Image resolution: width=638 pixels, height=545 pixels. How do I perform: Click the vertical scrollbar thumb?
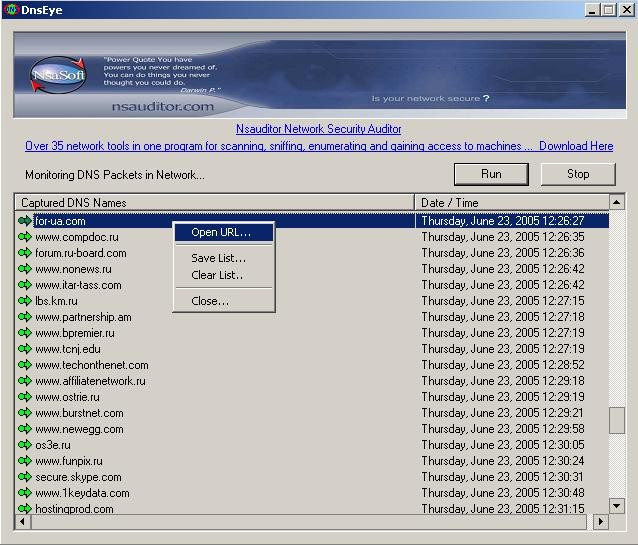(617, 420)
